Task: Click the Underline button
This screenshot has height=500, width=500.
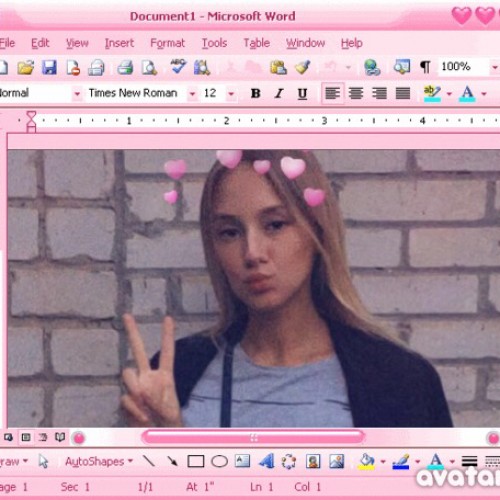Action: (x=302, y=94)
